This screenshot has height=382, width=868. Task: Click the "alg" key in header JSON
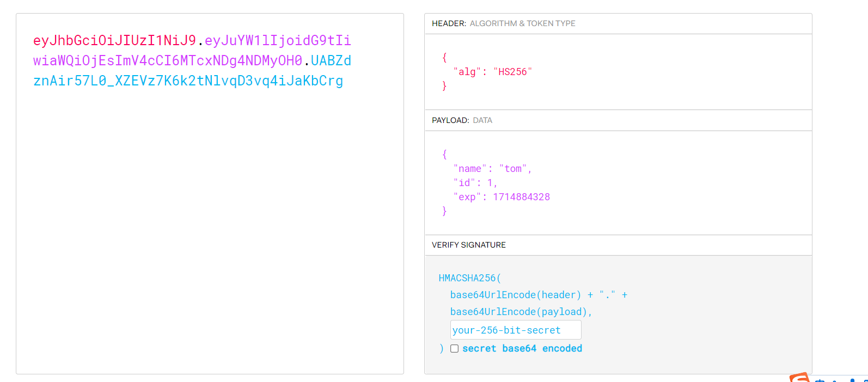(467, 72)
